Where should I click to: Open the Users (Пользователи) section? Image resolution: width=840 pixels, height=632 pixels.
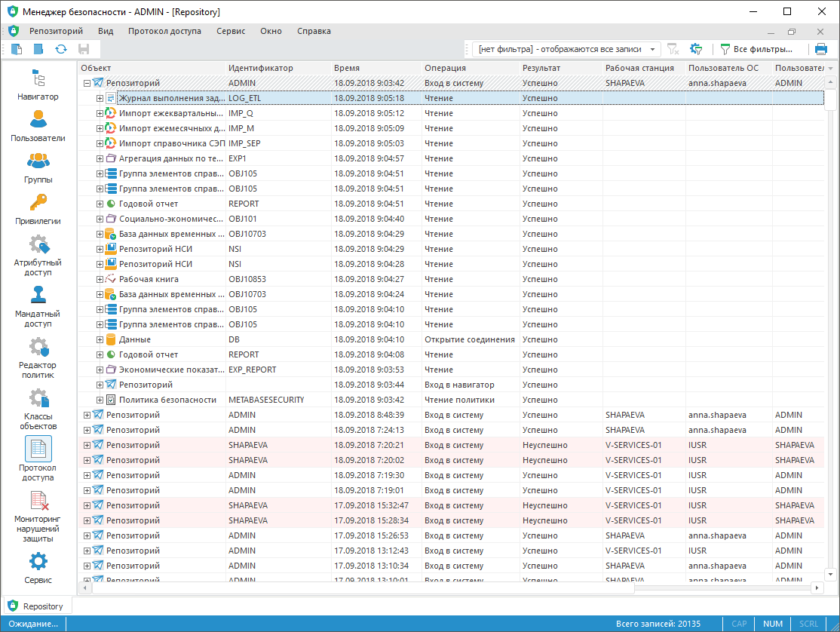tap(38, 126)
